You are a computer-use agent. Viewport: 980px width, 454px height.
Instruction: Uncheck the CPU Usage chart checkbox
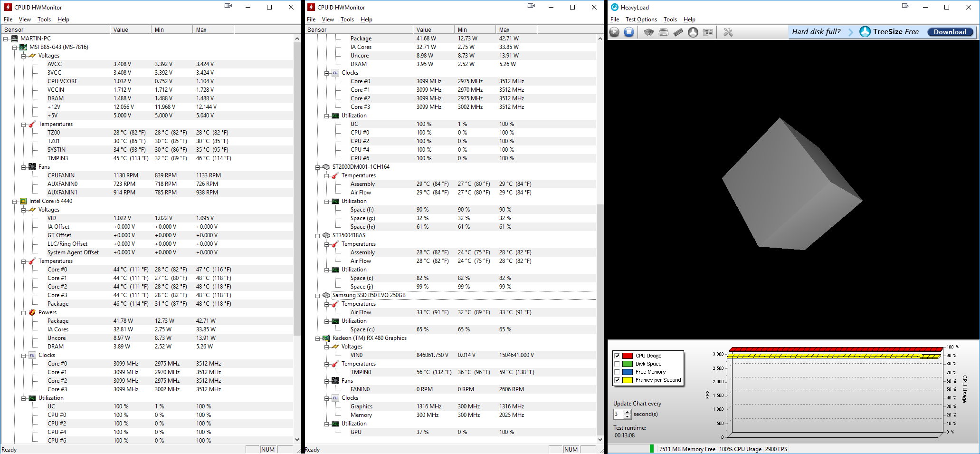(617, 356)
